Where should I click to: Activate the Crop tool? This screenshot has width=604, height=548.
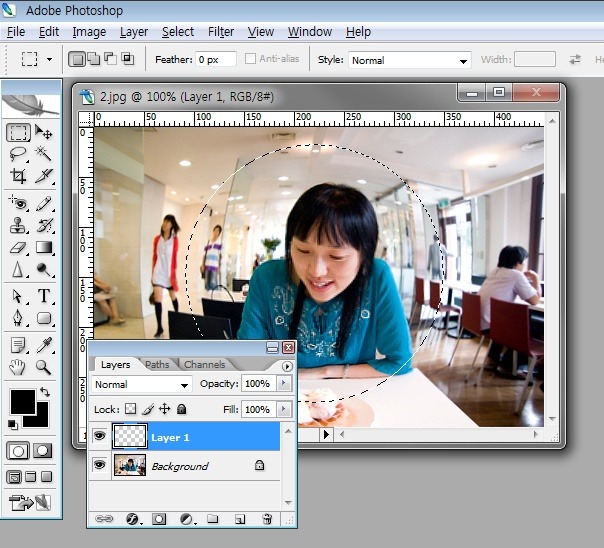[18, 176]
